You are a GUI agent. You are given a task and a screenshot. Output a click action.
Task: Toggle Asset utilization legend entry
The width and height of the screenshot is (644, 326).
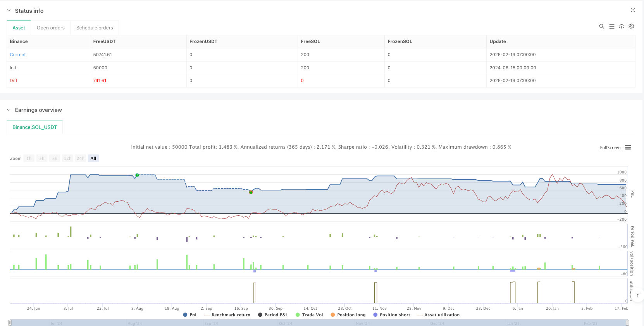(438, 315)
